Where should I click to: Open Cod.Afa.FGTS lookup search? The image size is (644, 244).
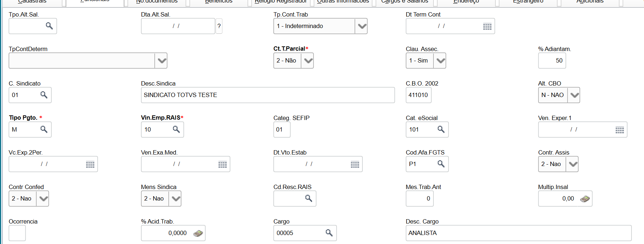coord(441,164)
